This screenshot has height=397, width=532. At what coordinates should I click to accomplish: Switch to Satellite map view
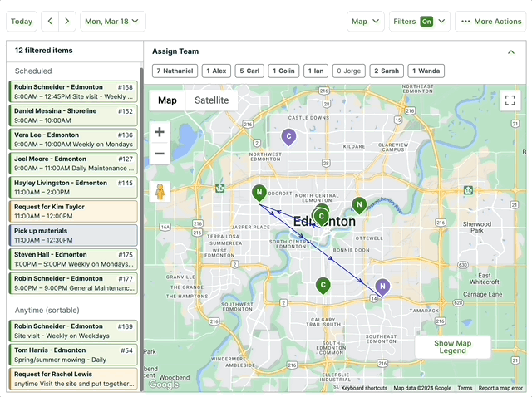211,100
